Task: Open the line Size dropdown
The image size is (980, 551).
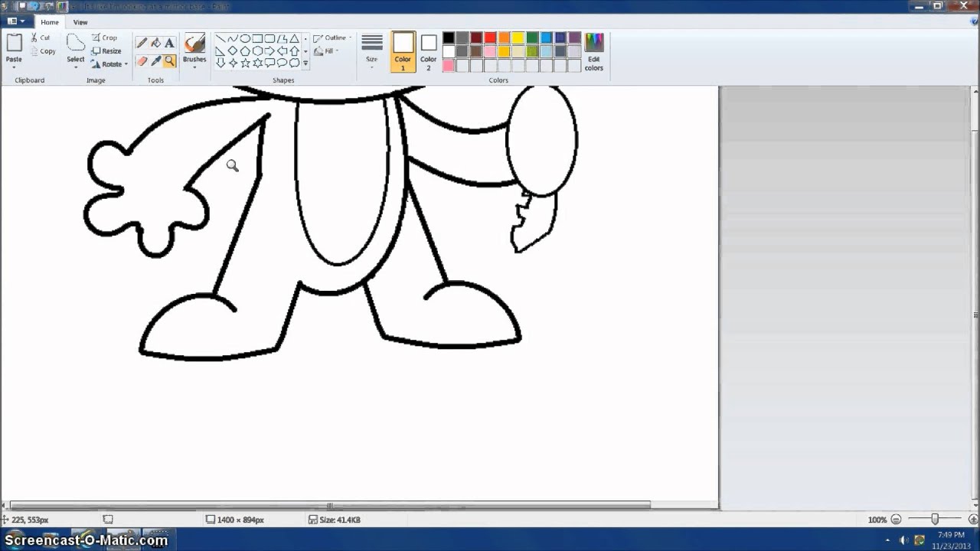Action: click(372, 52)
